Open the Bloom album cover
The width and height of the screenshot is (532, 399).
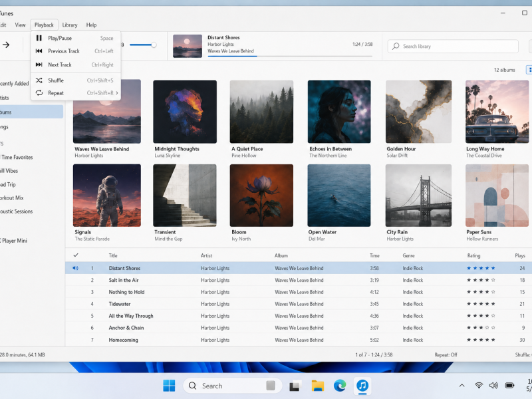pos(261,196)
